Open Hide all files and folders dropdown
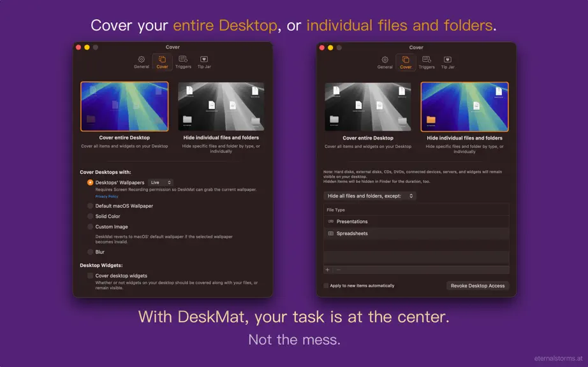The width and height of the screenshot is (588, 367). [370, 196]
